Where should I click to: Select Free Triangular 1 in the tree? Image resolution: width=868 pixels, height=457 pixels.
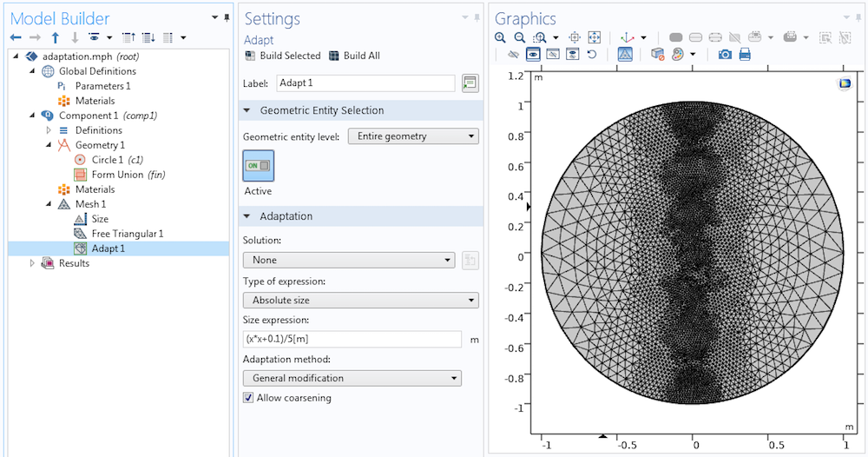pyautogui.click(x=127, y=234)
